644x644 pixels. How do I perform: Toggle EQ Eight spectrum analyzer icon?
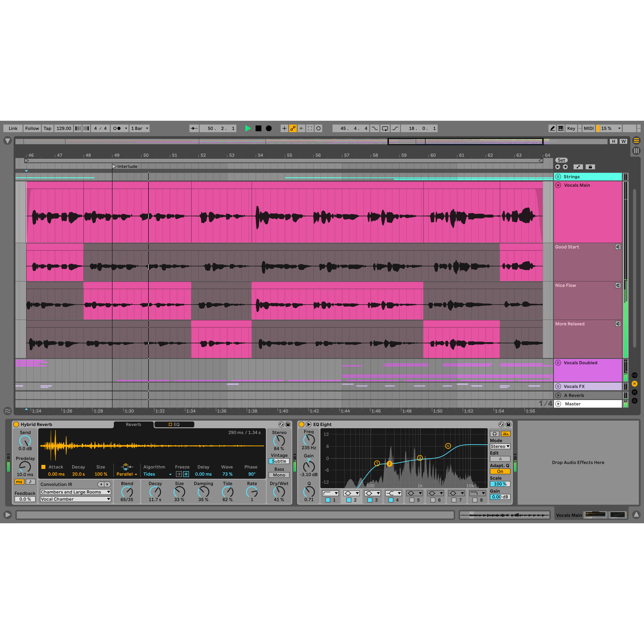click(x=505, y=434)
